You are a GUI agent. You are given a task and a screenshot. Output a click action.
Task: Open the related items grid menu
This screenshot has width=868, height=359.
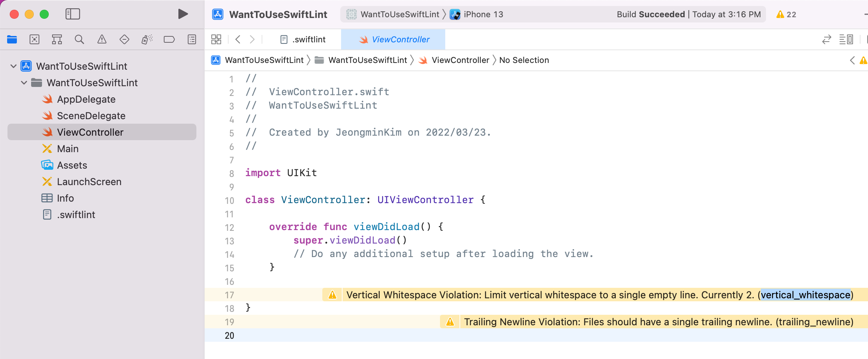[x=216, y=39]
